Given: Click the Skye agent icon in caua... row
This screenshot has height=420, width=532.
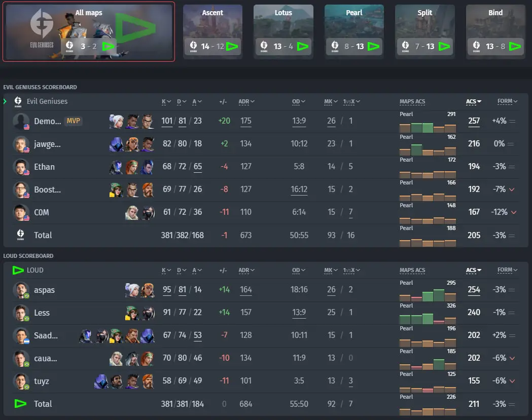Looking at the screenshot, I should point(147,358).
